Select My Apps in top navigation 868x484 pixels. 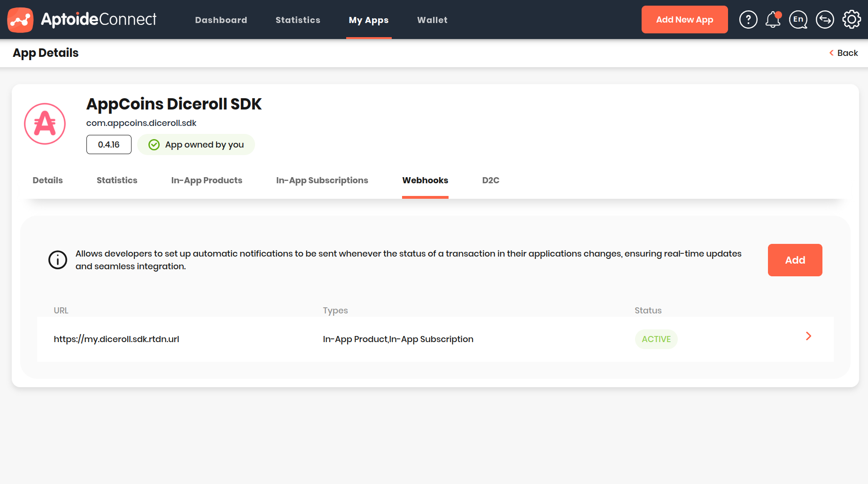point(369,20)
